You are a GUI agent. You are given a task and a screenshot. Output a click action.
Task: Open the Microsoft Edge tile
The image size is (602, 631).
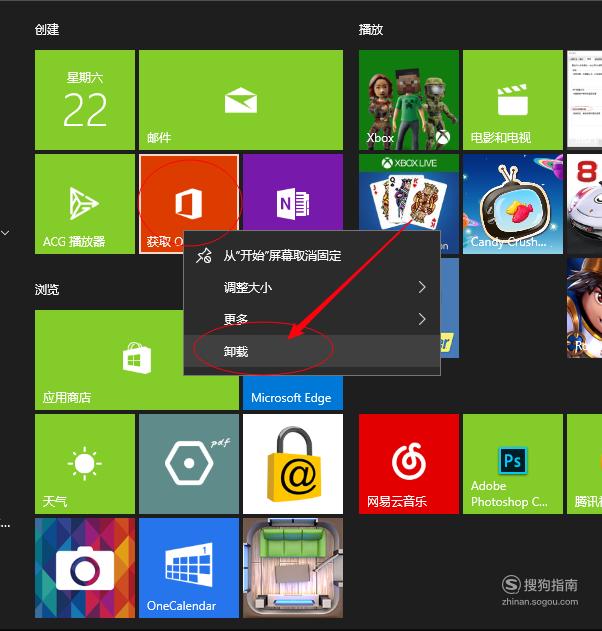(293, 393)
